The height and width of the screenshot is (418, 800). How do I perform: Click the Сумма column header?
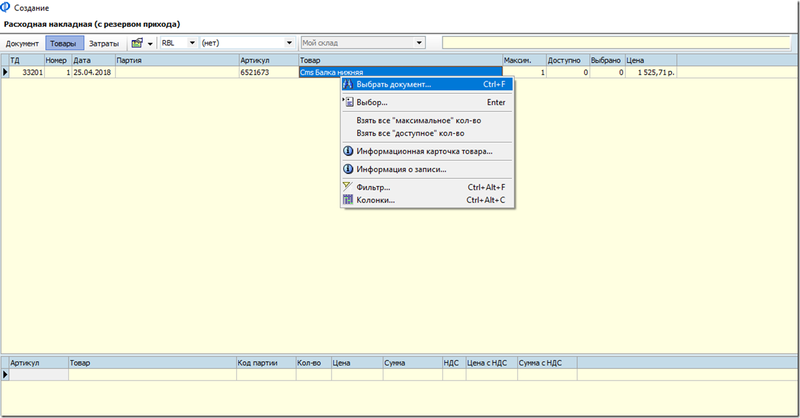(x=413, y=363)
